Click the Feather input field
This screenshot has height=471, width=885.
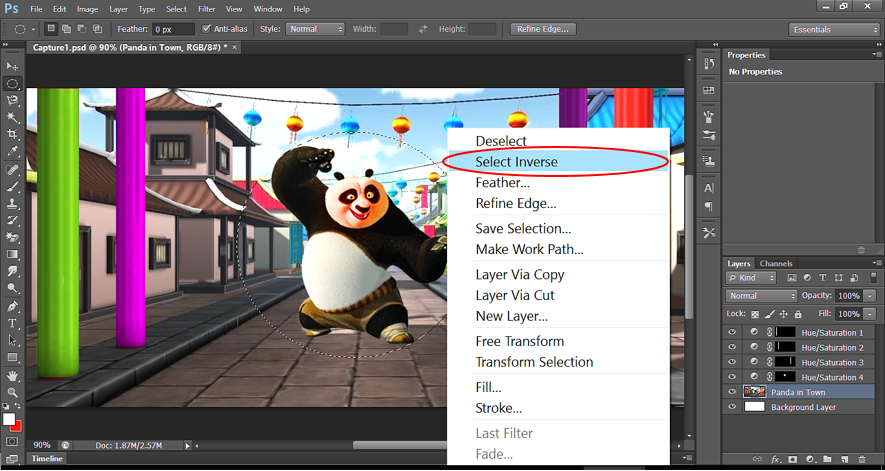(x=173, y=29)
